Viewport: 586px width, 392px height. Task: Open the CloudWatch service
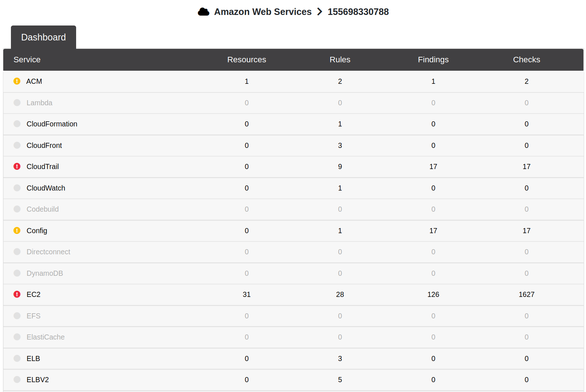pyautogui.click(x=46, y=188)
